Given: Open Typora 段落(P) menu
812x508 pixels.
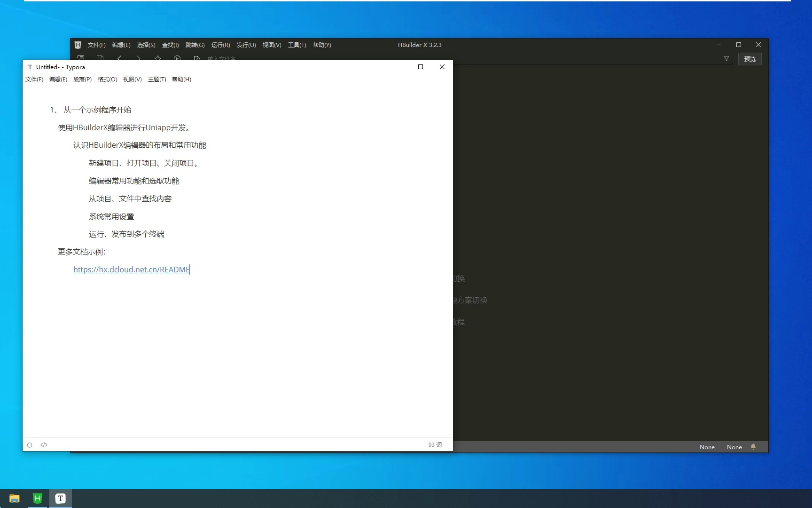Looking at the screenshot, I should point(82,79).
